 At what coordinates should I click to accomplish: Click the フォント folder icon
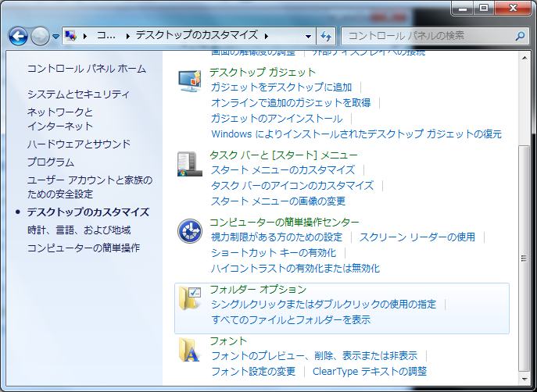click(x=189, y=350)
